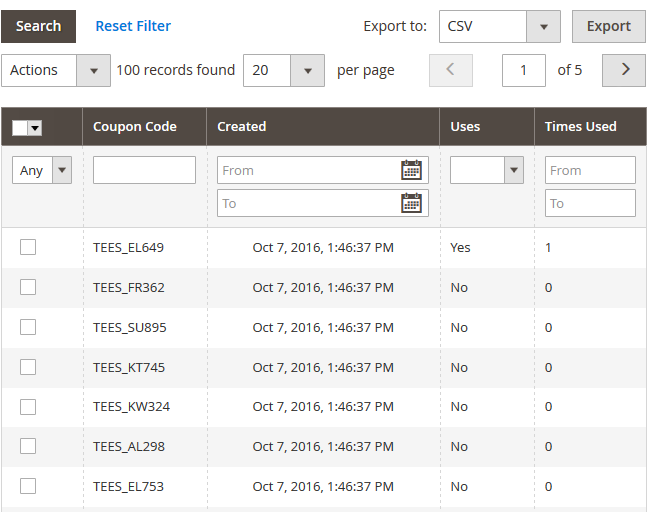Go to previous page of coupons

coord(450,70)
